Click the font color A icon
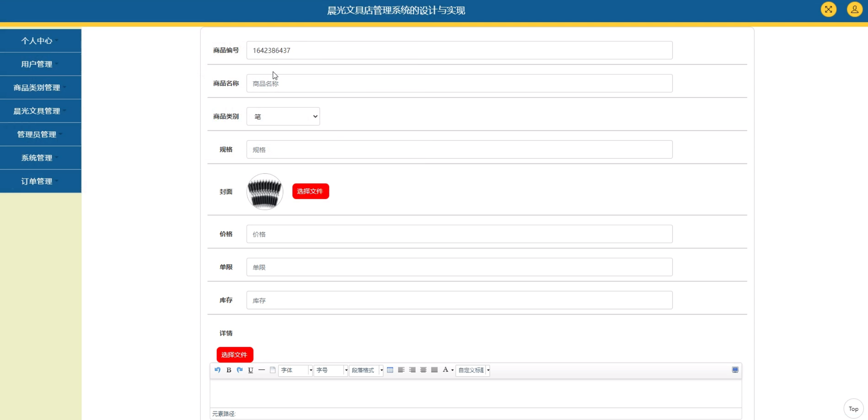Image resolution: width=868 pixels, height=420 pixels. tap(446, 370)
